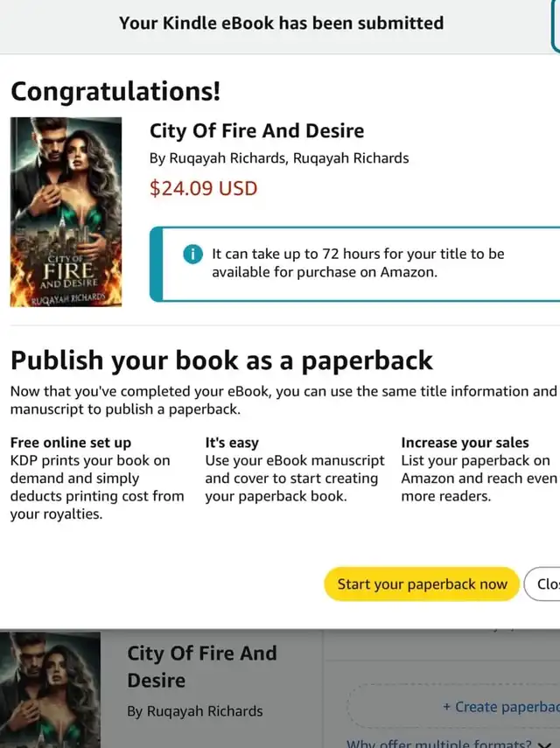The height and width of the screenshot is (748, 560).
Task: Open the book cover in the Congratulations dialog
Action: point(66,212)
